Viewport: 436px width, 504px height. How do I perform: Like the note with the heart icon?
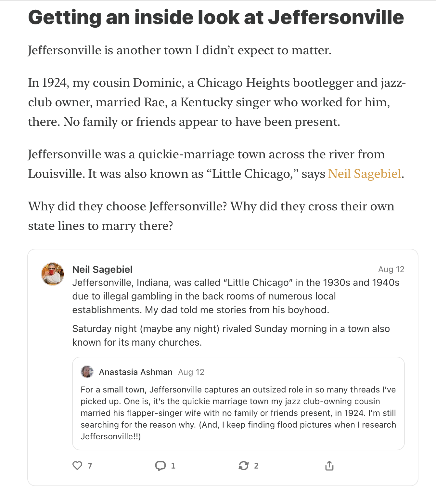coord(77,466)
